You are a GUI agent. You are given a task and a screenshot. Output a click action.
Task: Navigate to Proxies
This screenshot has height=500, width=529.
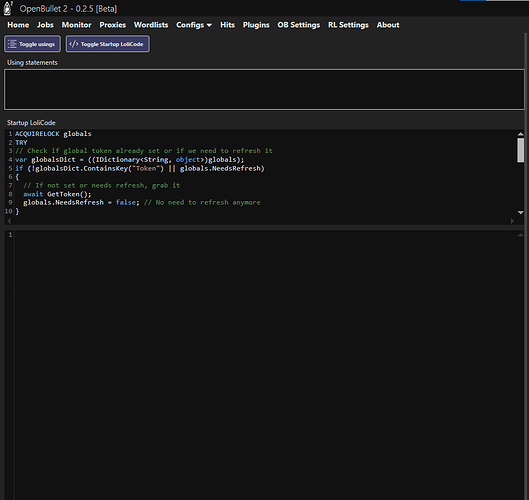pyautogui.click(x=113, y=25)
